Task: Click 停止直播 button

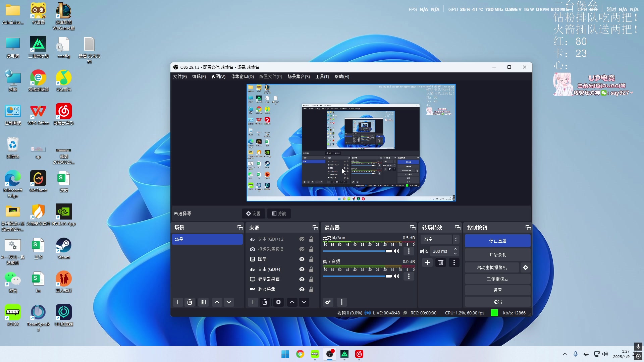Action: click(498, 241)
